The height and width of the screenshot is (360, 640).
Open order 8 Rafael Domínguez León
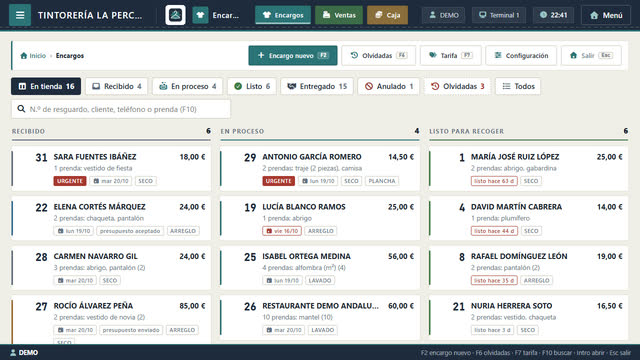tap(528, 268)
